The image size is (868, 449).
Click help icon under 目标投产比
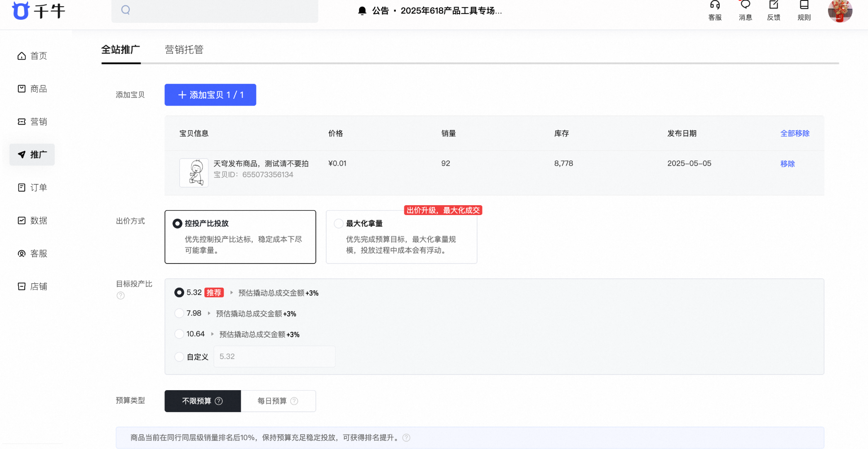(x=120, y=295)
